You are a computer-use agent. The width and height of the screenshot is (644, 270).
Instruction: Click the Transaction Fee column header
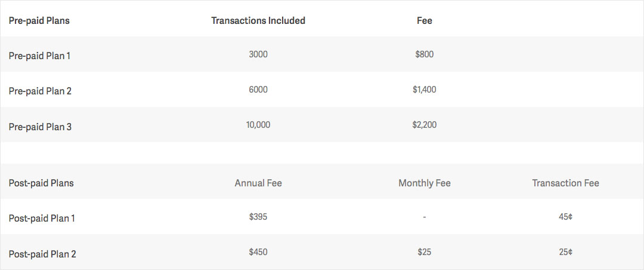[565, 183]
